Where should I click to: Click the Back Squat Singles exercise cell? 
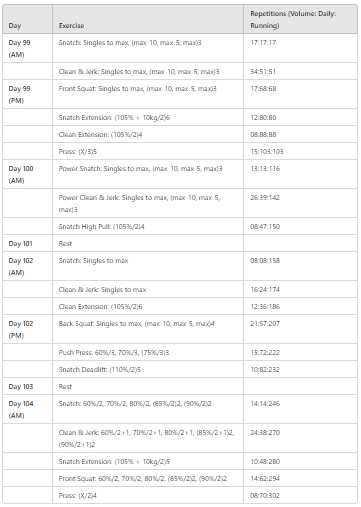148,329
